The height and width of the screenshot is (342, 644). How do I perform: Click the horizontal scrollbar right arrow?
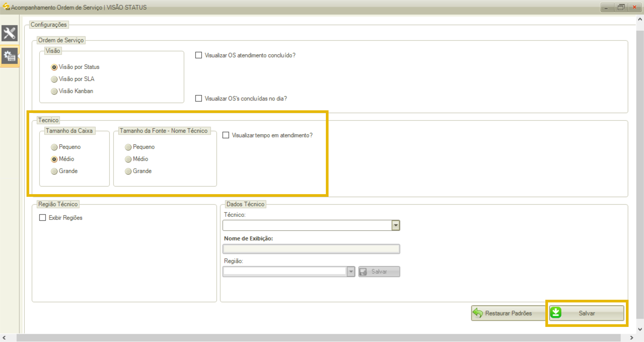click(632, 338)
